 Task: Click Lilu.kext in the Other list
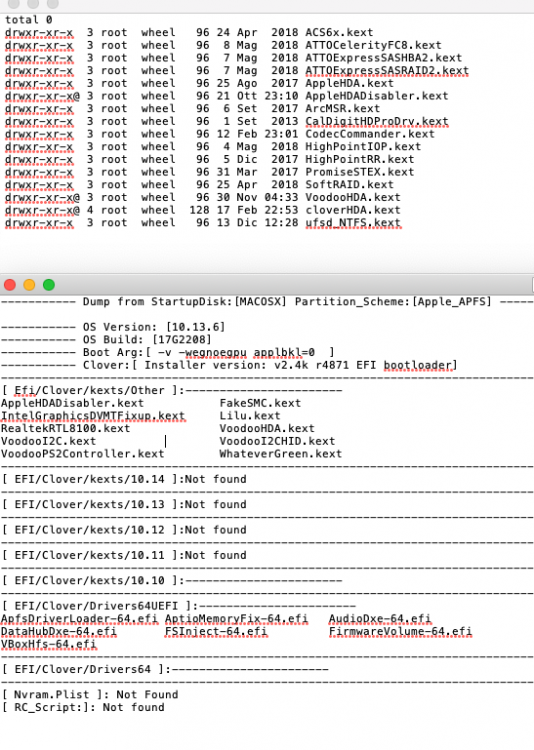tap(250, 416)
